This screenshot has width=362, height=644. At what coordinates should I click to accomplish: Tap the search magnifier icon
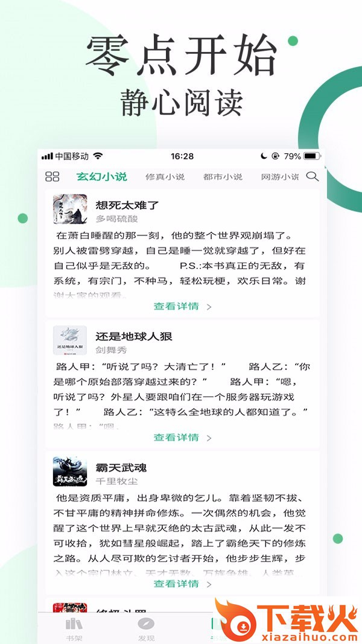tap(313, 177)
